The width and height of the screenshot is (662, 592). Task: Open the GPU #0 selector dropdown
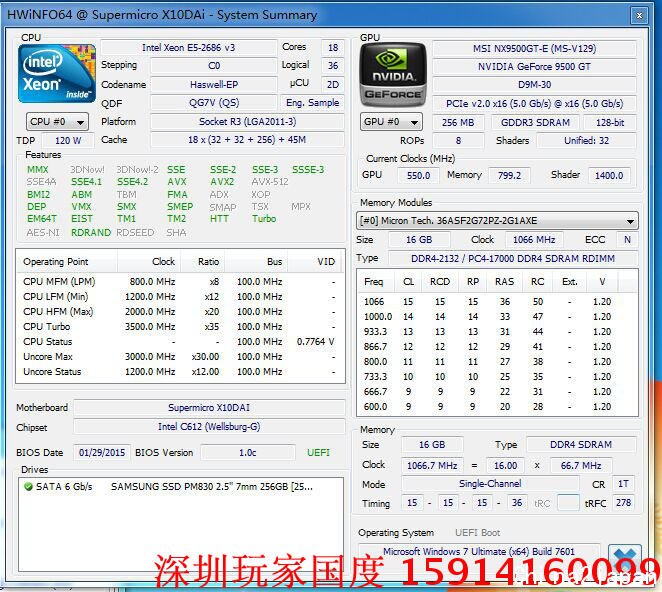click(x=391, y=122)
